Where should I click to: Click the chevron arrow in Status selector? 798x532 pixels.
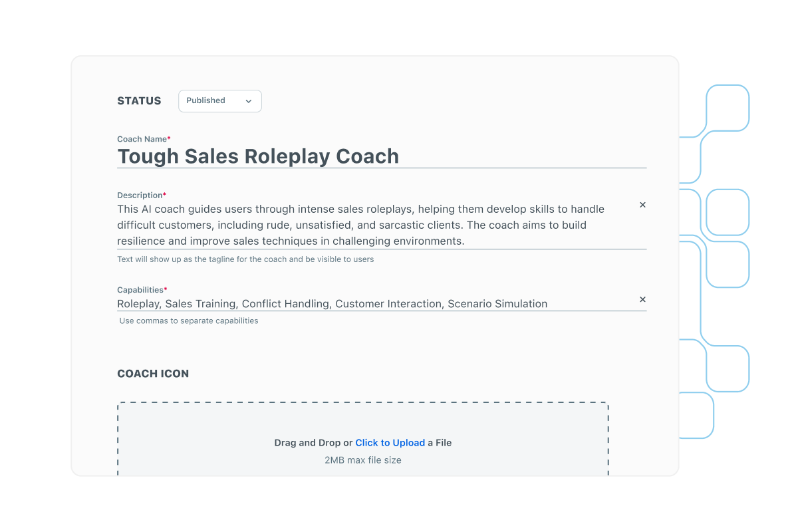coord(249,101)
